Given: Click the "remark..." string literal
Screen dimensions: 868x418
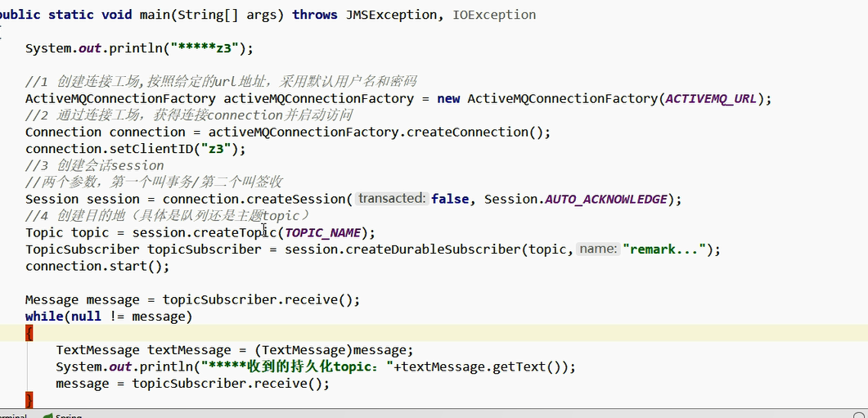Looking at the screenshot, I should [664, 249].
